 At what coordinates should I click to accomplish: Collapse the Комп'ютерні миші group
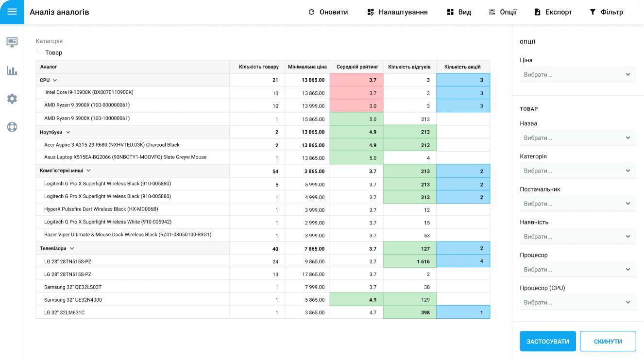pyautogui.click(x=88, y=171)
